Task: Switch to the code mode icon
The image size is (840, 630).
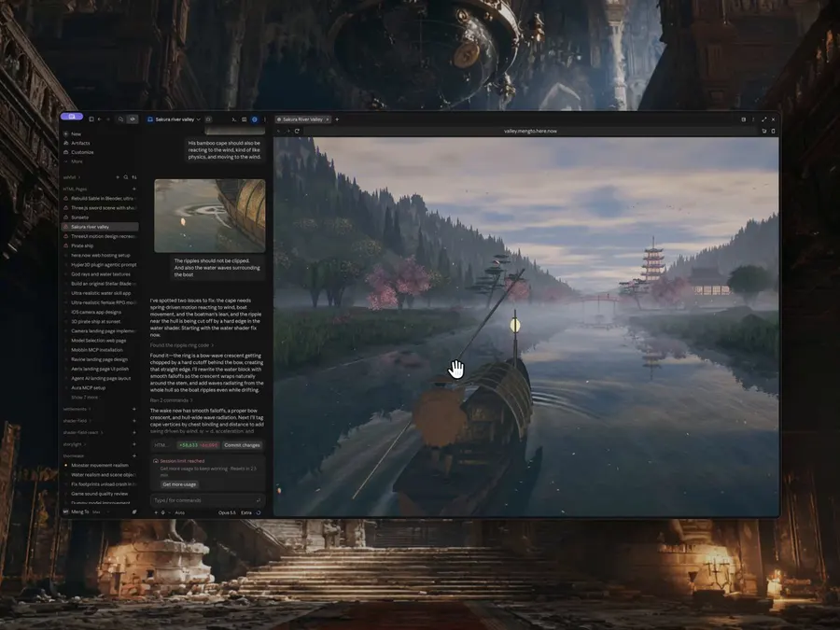Action: 133,119
